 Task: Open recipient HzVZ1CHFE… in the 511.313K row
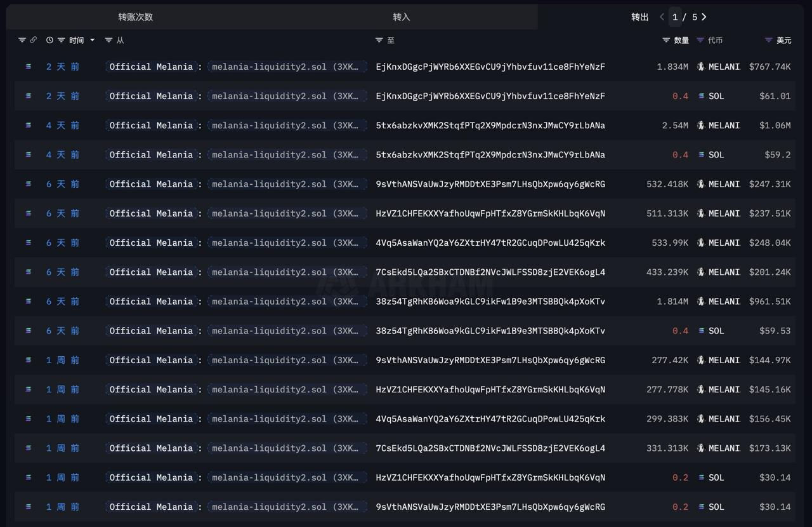(x=490, y=213)
